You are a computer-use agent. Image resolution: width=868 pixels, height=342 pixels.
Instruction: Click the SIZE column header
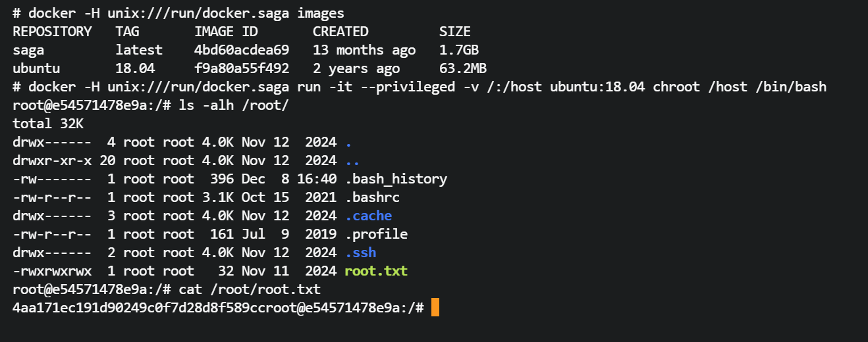coord(455,32)
